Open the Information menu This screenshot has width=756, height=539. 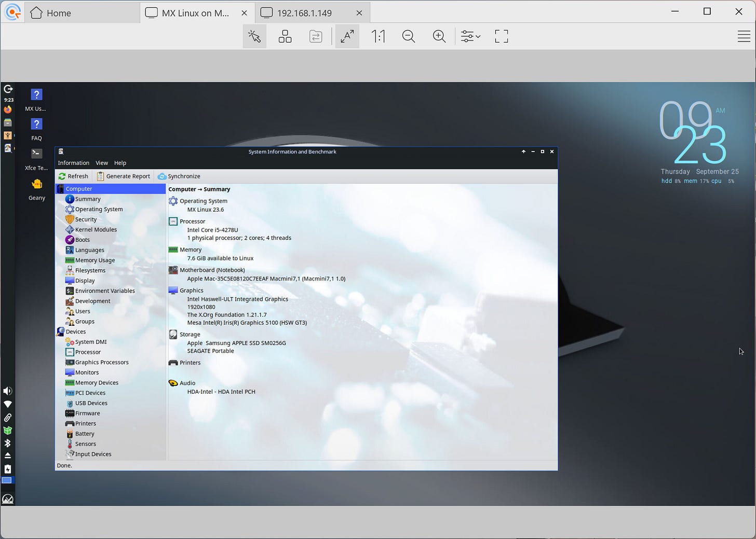coord(73,162)
